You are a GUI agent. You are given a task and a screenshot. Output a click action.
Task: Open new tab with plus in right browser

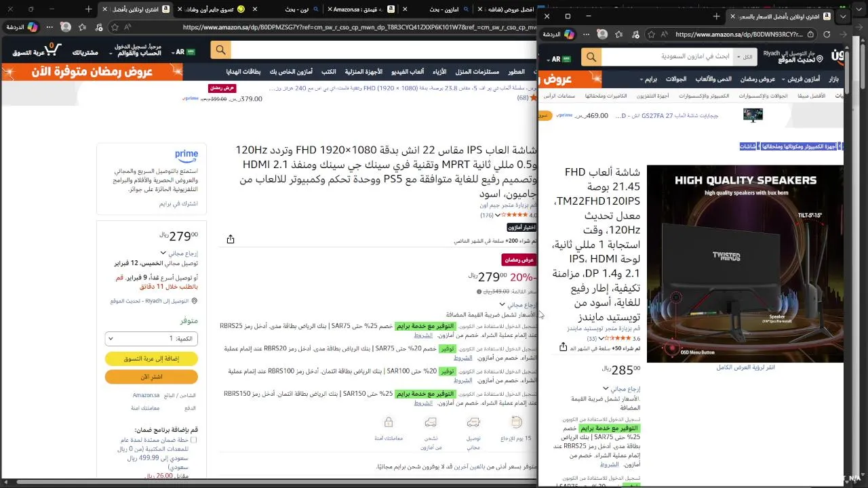pos(716,16)
